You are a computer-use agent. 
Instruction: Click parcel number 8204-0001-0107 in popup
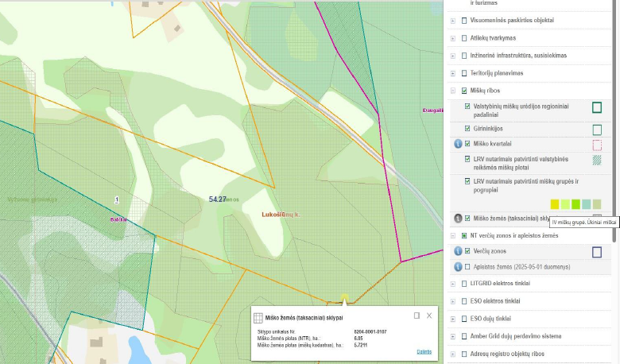(x=370, y=332)
